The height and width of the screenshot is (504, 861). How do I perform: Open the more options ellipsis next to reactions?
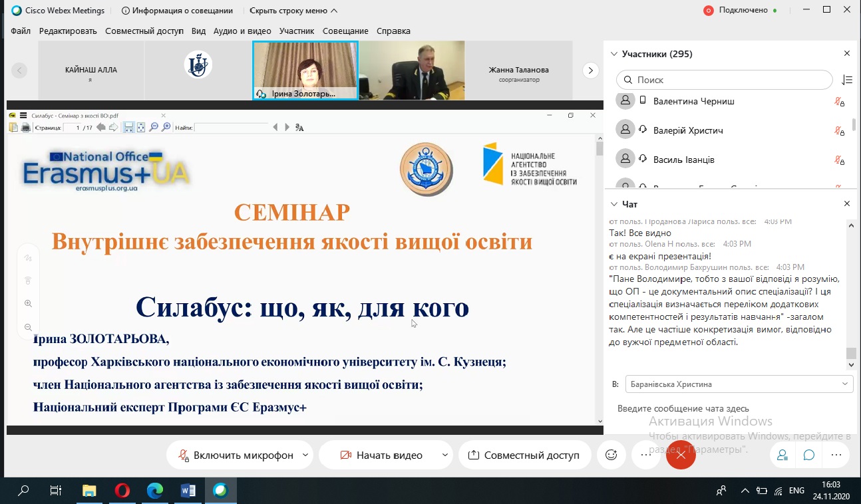tap(645, 455)
